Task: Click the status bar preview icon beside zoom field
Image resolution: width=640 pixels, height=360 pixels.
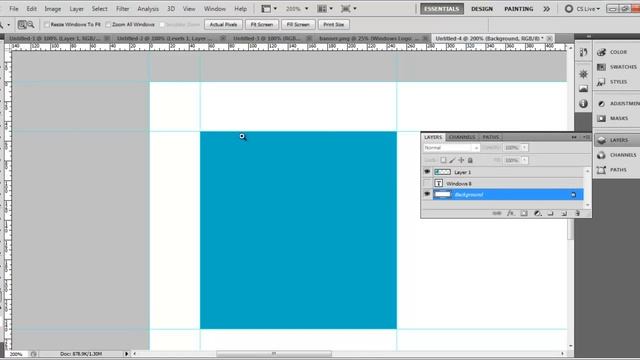Action: click(x=34, y=354)
